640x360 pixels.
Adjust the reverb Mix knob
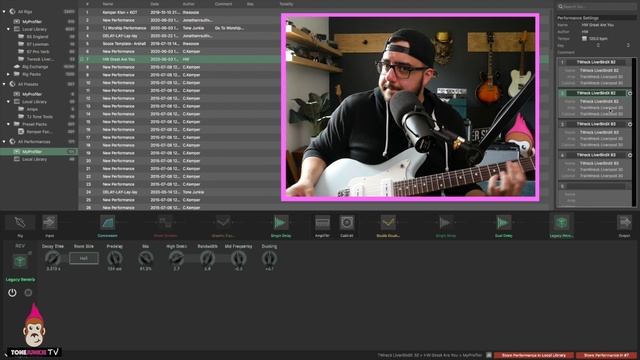[x=146, y=258]
